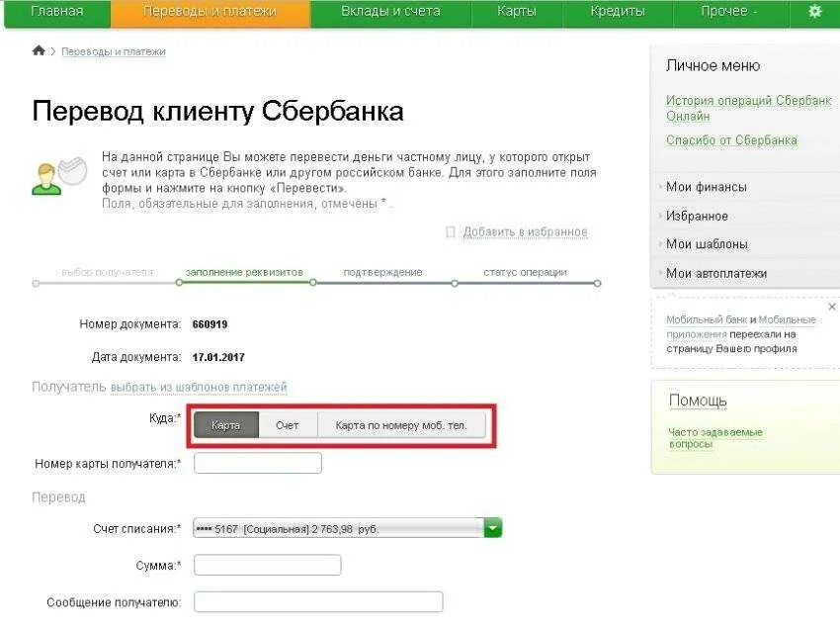
Task: Click the add to favorites star icon
Action: tap(451, 232)
